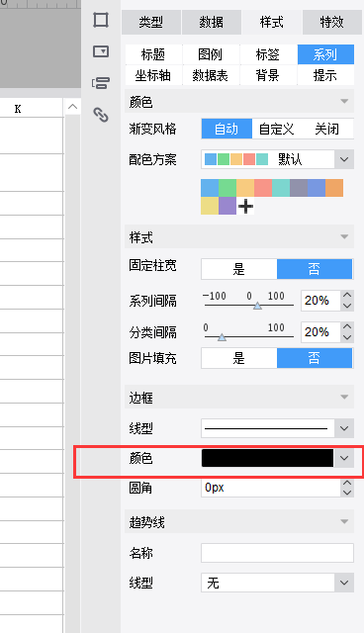Viewport: 364px width, 633px height.
Task: Open the cell attributes square icon
Action: tap(101, 20)
